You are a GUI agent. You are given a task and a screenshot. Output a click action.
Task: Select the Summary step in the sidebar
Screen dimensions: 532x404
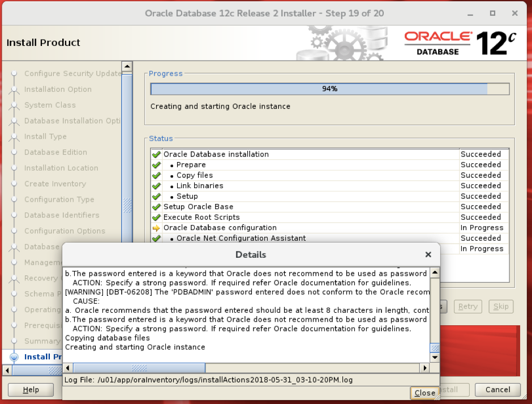(42, 341)
